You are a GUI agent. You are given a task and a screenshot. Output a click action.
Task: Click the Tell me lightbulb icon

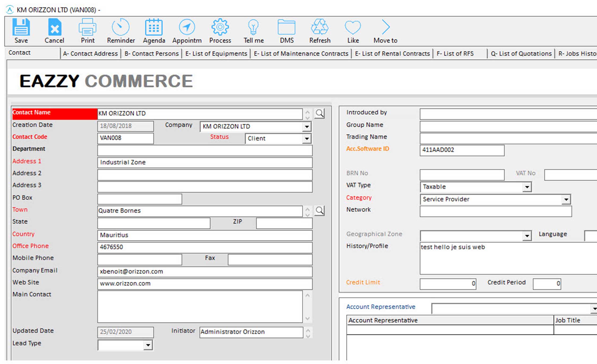point(253,27)
